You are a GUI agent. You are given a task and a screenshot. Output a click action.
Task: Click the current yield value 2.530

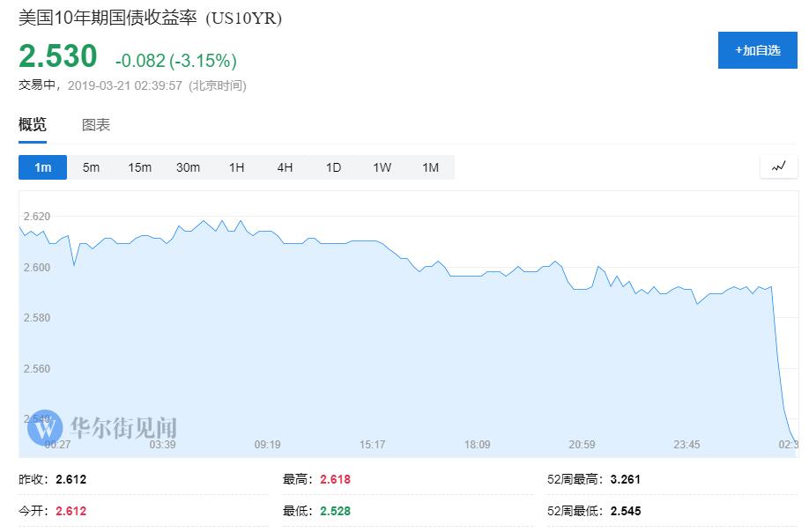click(x=58, y=56)
